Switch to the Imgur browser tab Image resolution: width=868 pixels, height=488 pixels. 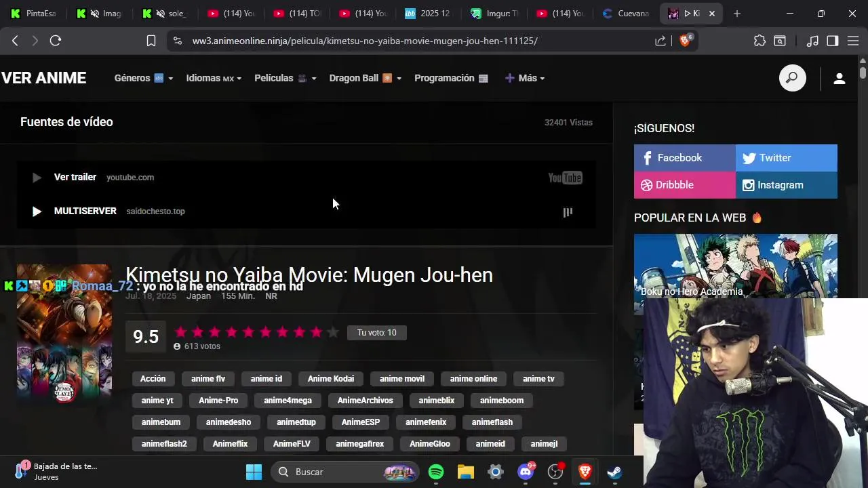495,14
